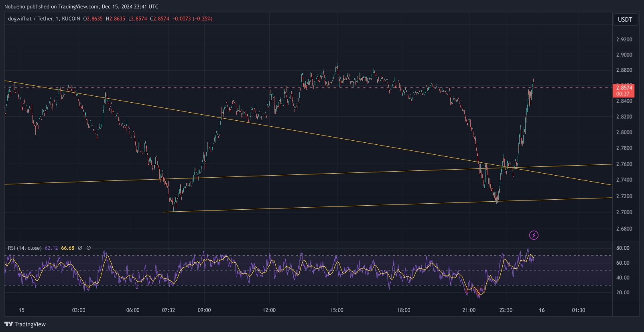
Task: Click price axis label 2.9200
Action: tap(624, 39)
